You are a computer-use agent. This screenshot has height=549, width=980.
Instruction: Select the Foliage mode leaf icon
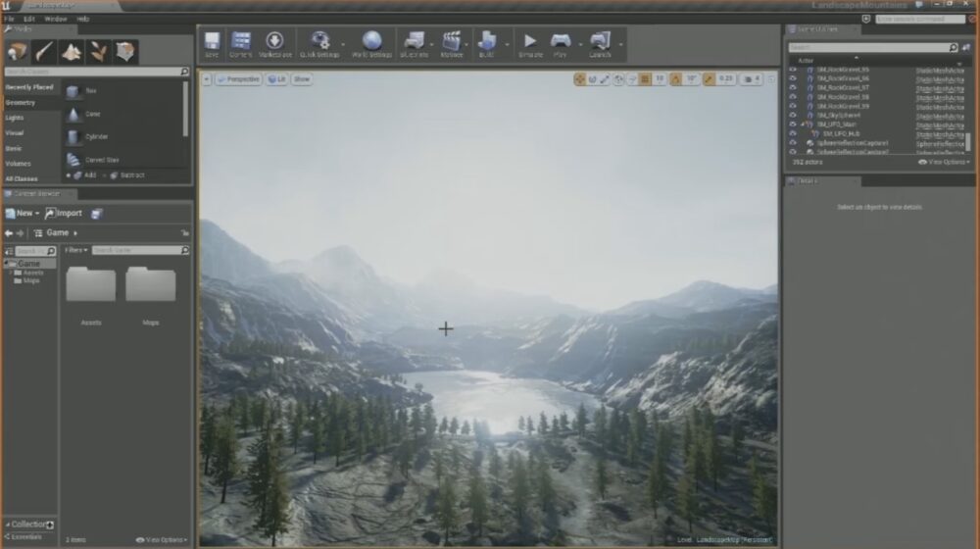98,51
